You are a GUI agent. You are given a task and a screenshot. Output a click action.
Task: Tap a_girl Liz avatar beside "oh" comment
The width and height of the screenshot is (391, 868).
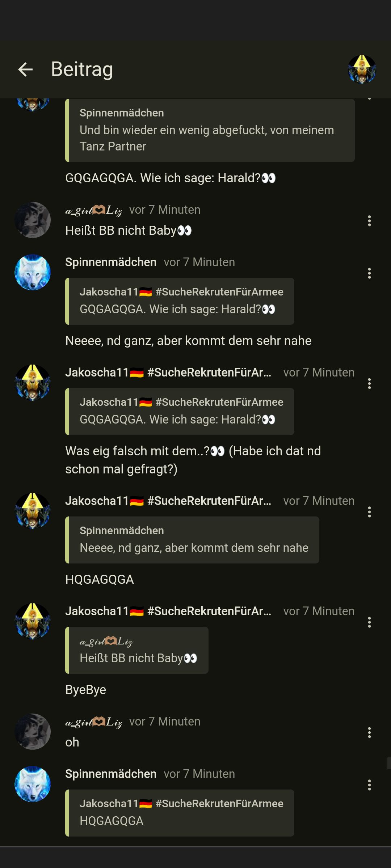33,732
